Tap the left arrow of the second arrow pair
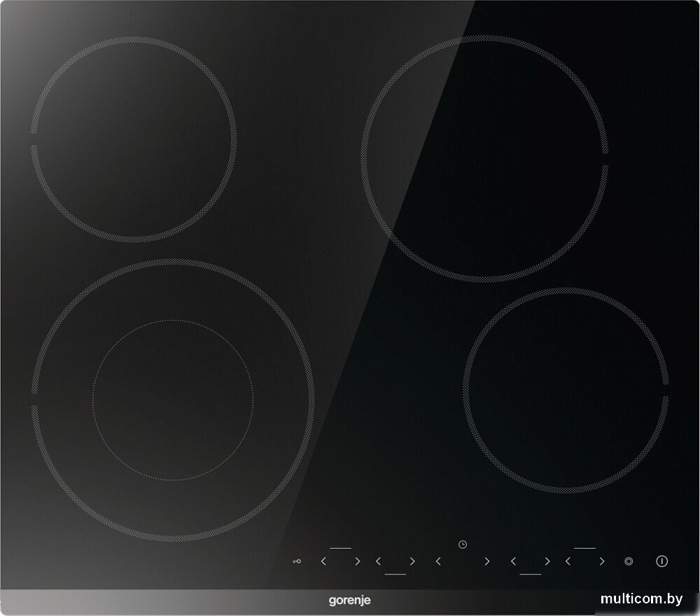The width and height of the screenshot is (700, 616). [378, 561]
